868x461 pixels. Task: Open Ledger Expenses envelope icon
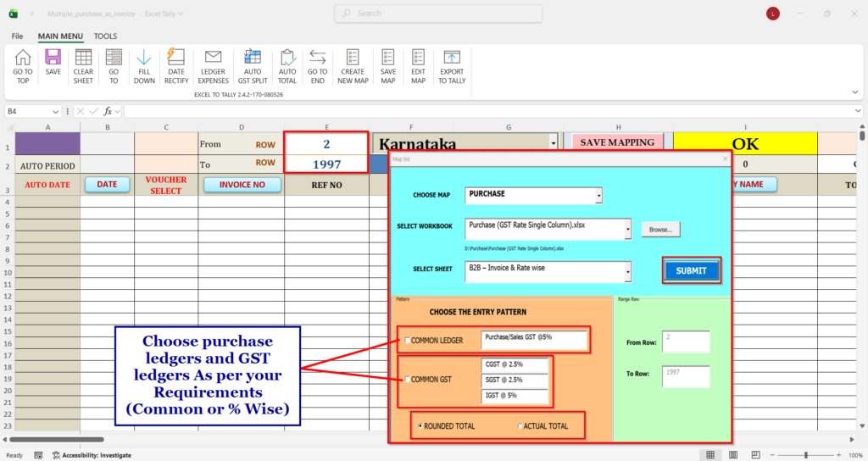[213, 58]
